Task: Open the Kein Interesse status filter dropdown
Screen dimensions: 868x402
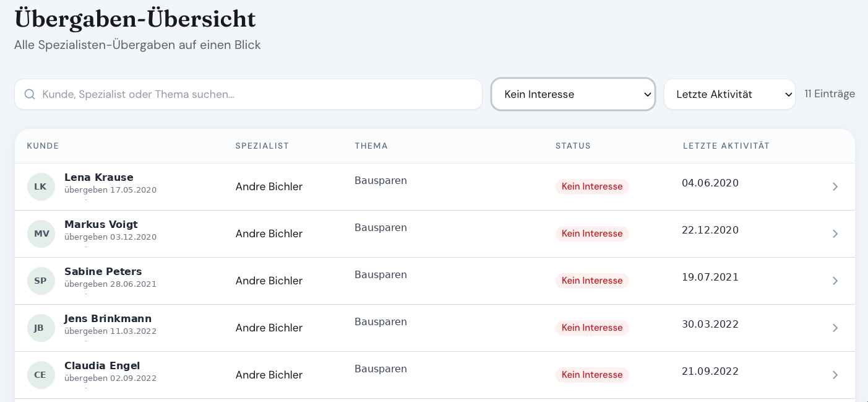Action: pyautogui.click(x=573, y=94)
